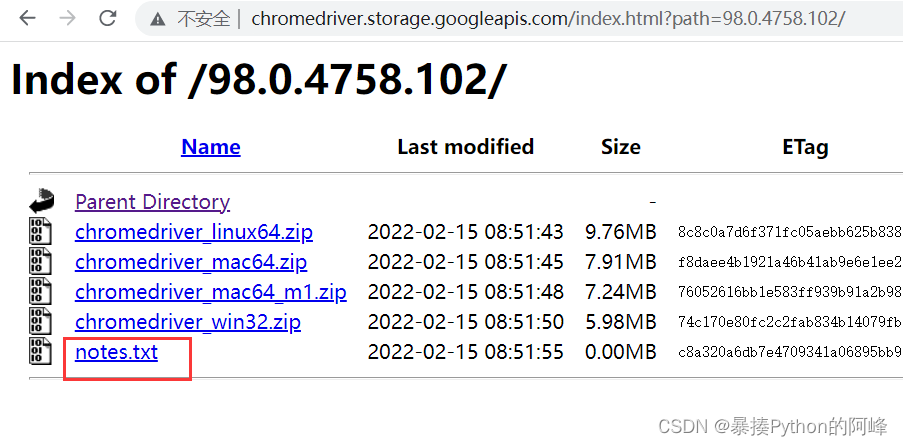Click file icon beside chromedriver_mac64_m1.zip
This screenshot has height=446, width=903.
(x=40, y=292)
